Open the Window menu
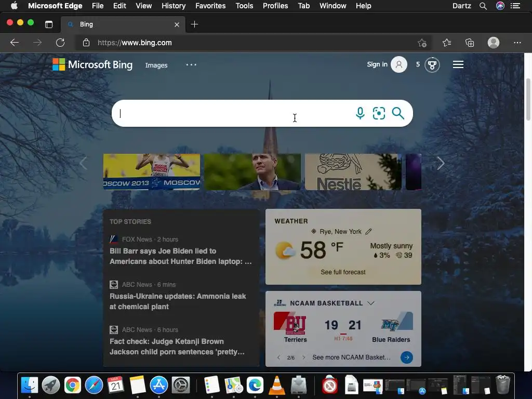Image resolution: width=532 pixels, height=399 pixels. (332, 6)
